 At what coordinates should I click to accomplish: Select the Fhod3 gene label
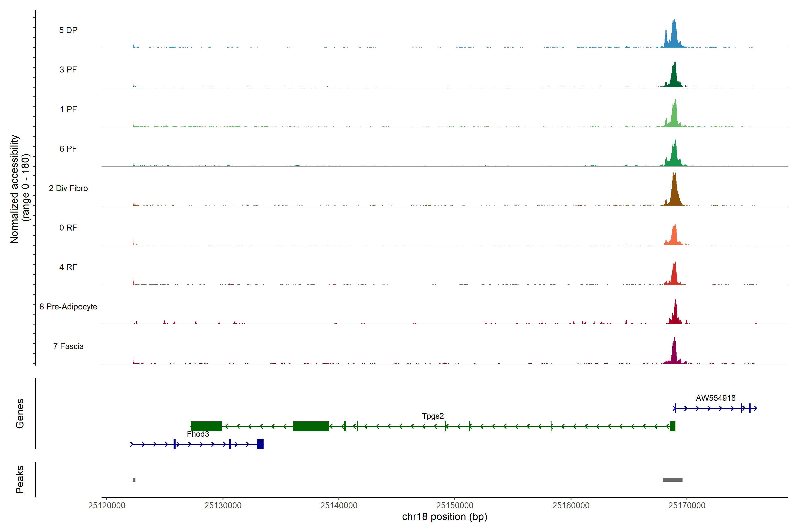click(x=198, y=434)
